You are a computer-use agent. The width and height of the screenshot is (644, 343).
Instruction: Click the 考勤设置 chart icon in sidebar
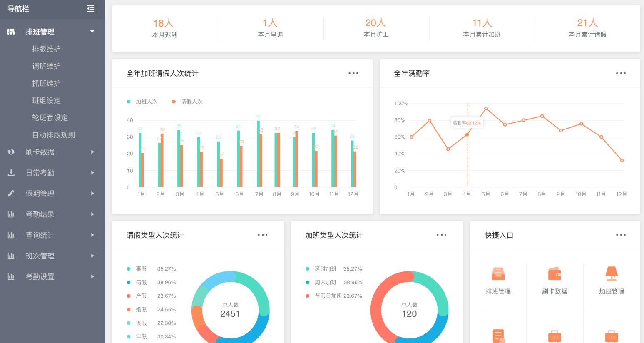coord(11,277)
